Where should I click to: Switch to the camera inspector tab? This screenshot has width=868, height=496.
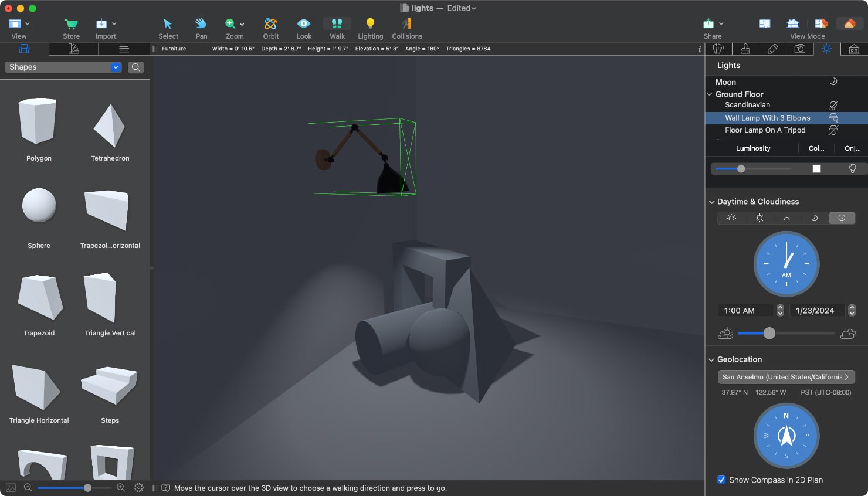pyautogui.click(x=799, y=49)
